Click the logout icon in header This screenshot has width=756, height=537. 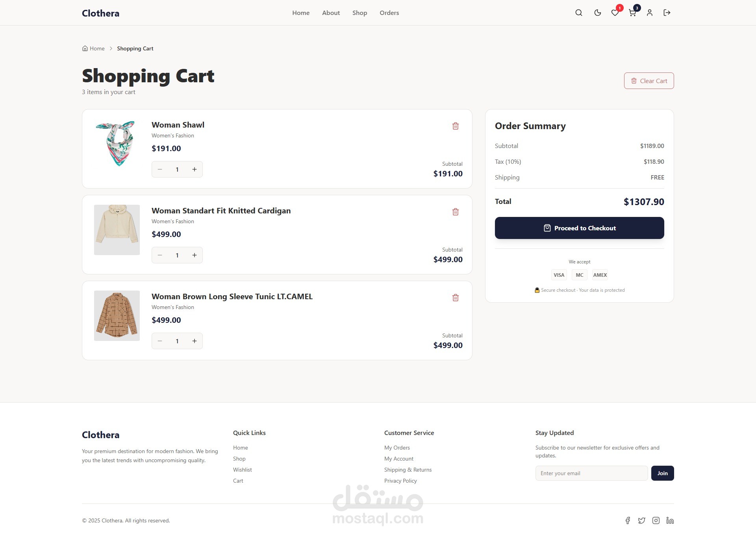tap(667, 13)
